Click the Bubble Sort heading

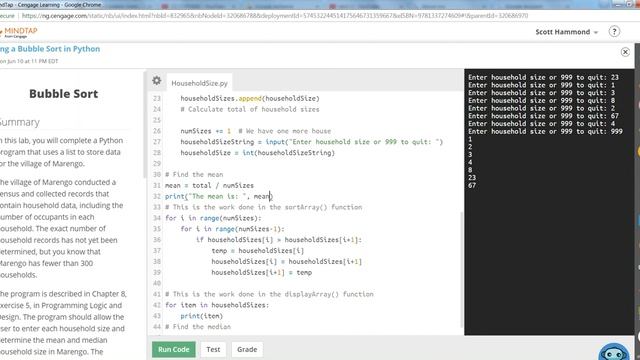click(x=64, y=94)
